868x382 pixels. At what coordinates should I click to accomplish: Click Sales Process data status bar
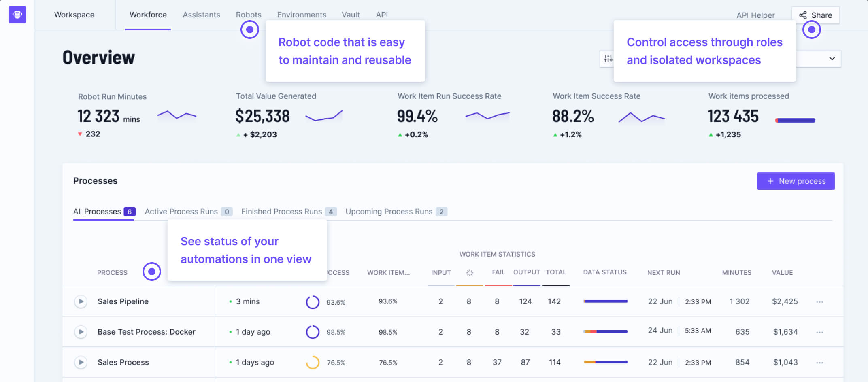tap(606, 362)
